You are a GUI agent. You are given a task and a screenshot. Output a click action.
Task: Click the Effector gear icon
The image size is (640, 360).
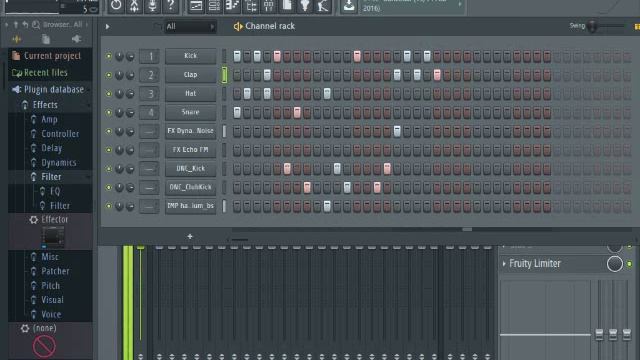[x=33, y=220]
